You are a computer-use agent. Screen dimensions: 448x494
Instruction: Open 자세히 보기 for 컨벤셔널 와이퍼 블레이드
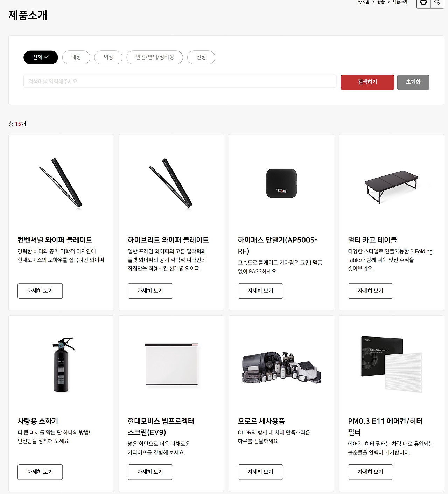[40, 291]
